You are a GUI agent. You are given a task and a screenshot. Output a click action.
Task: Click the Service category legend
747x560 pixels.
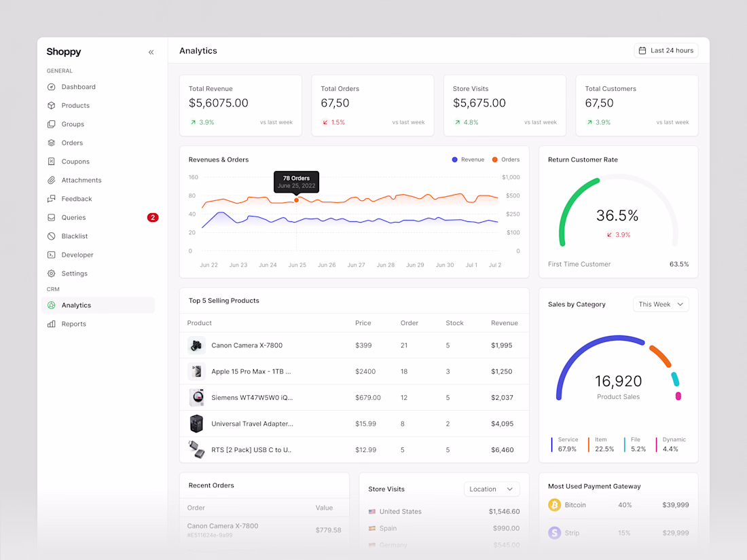564,445
